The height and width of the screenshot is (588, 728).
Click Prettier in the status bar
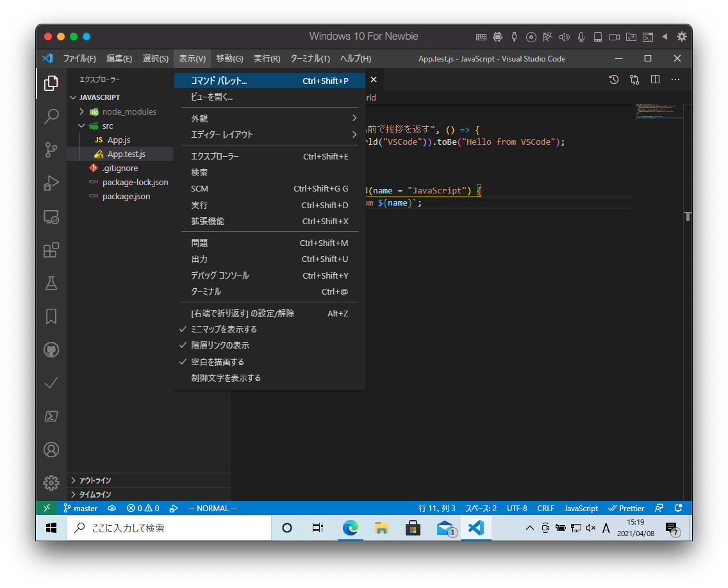626,509
